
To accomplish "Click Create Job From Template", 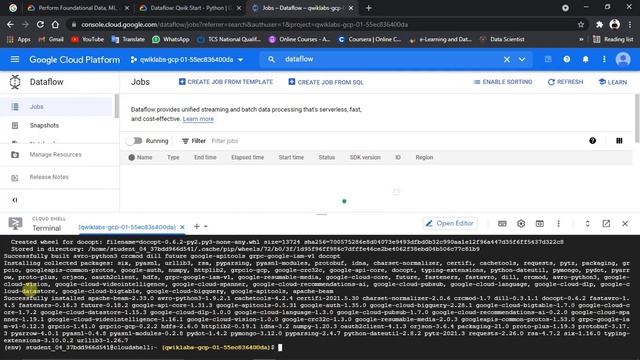I will click(x=226, y=82).
